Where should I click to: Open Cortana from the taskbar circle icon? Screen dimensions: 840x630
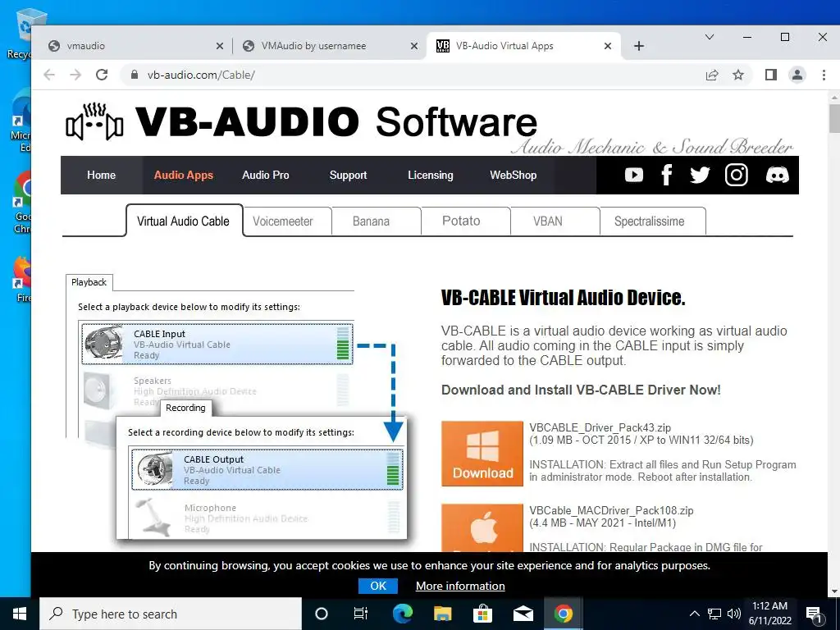coord(321,614)
